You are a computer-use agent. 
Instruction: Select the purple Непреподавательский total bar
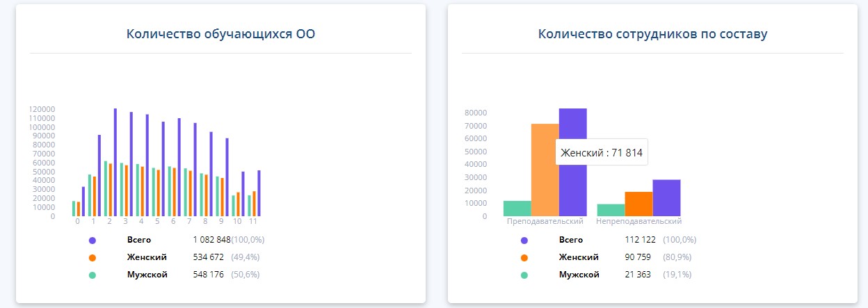pos(666,197)
